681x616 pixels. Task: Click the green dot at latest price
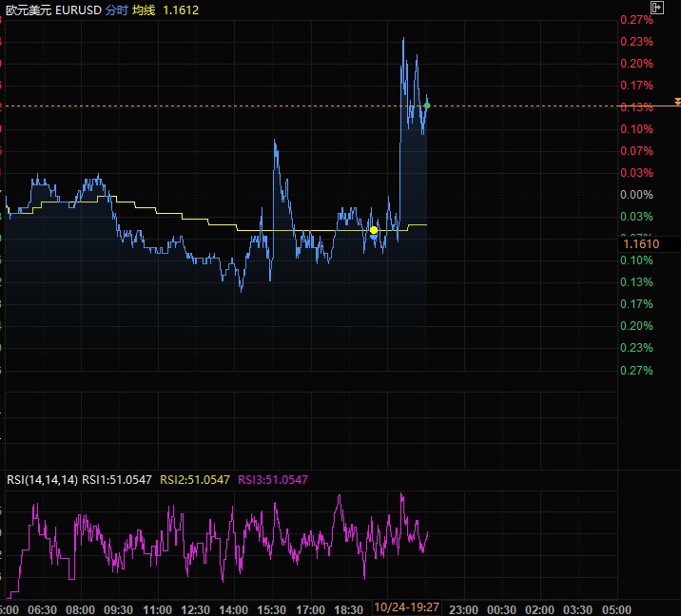tap(427, 106)
